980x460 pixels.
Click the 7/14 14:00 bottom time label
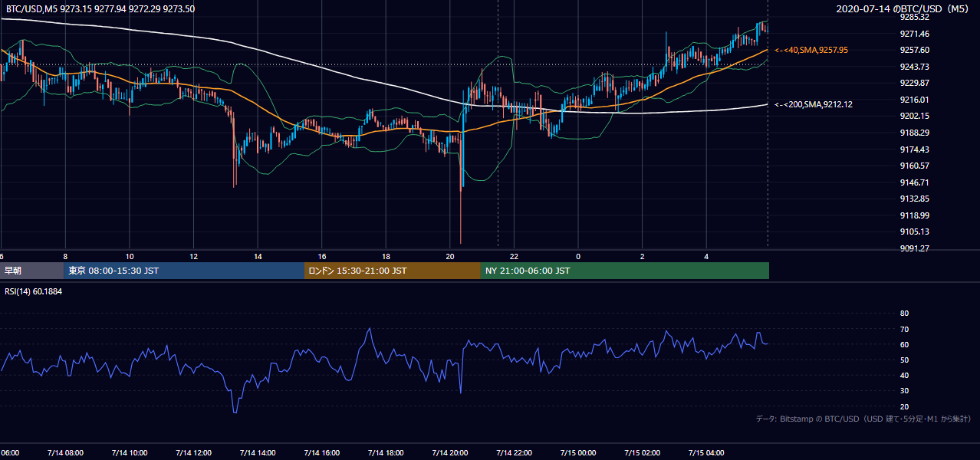(258, 452)
